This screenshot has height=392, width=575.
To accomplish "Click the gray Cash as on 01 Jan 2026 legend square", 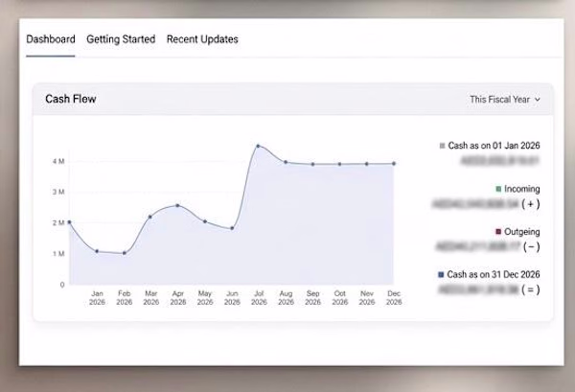I will coord(442,146).
